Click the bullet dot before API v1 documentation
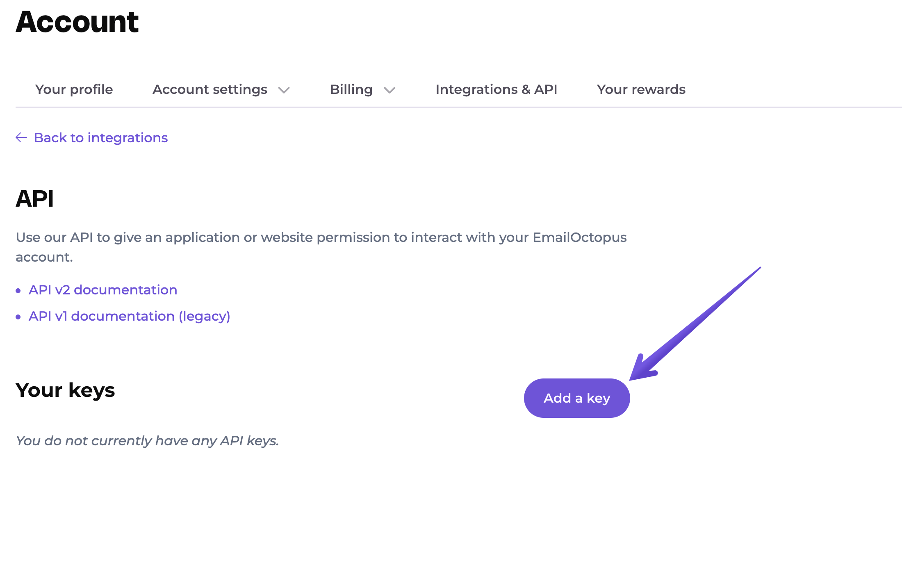The height and width of the screenshot is (588, 902). 18,317
